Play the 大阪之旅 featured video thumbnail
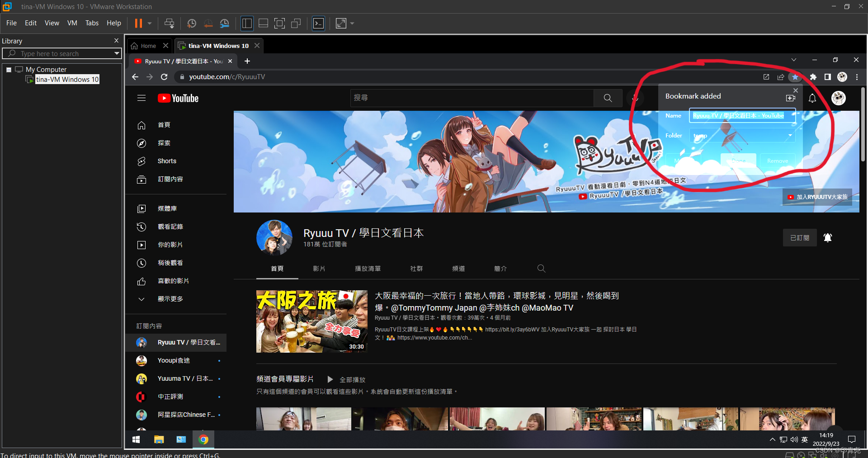The height and width of the screenshot is (458, 868). [x=312, y=321]
